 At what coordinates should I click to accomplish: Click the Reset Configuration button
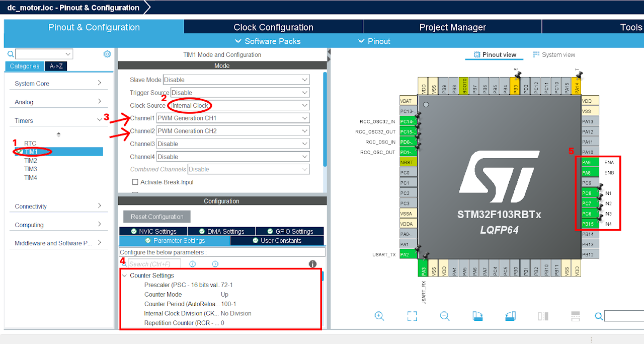pyautogui.click(x=156, y=216)
